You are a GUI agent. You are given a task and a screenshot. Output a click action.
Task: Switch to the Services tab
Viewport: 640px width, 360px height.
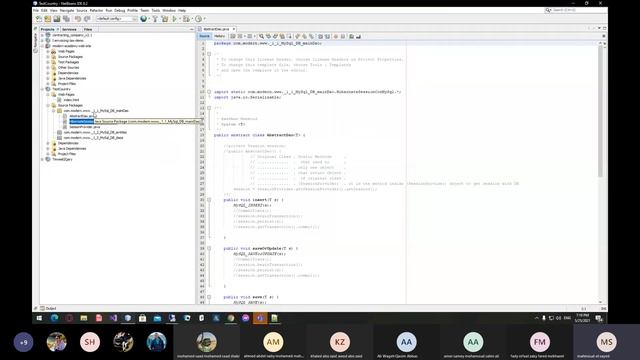tap(69, 29)
